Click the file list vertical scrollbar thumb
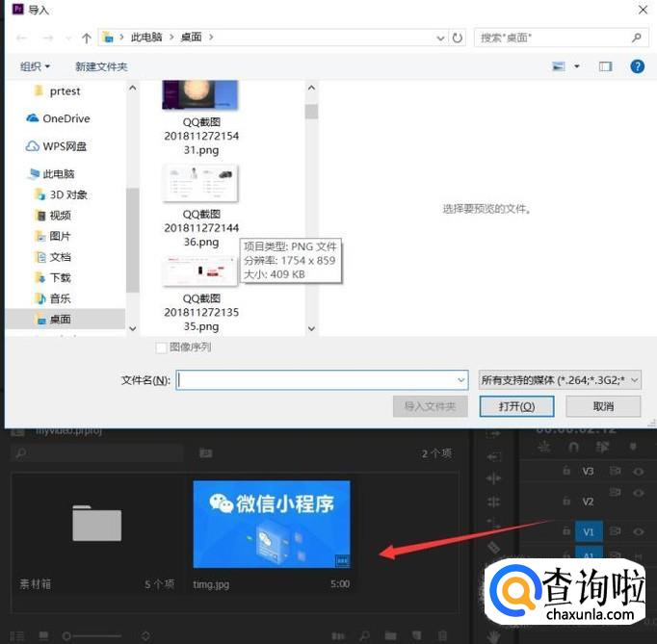This screenshot has height=644, width=657. [x=311, y=112]
